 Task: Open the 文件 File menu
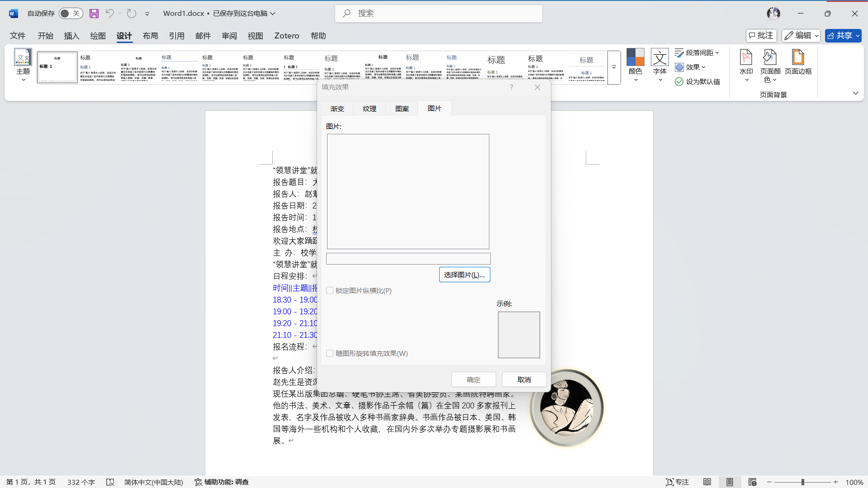click(x=18, y=36)
